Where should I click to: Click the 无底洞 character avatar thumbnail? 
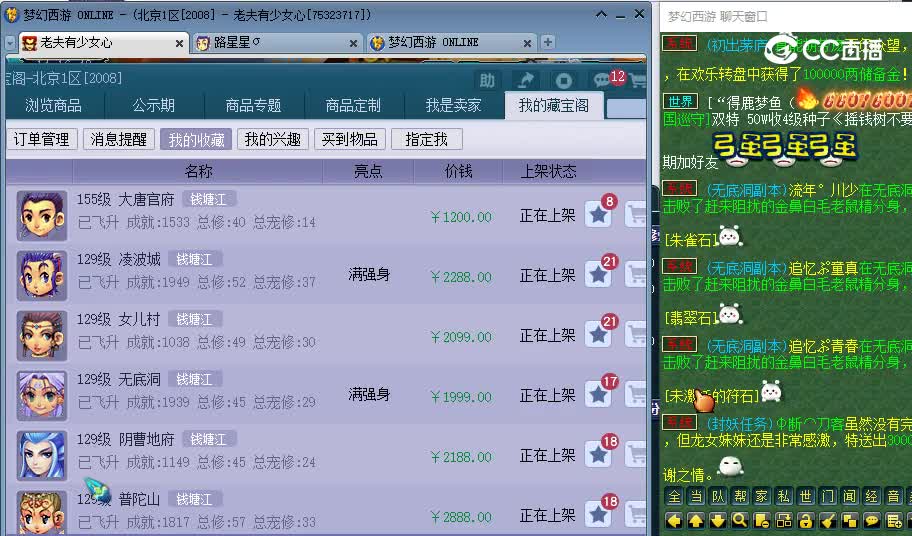[x=42, y=395]
